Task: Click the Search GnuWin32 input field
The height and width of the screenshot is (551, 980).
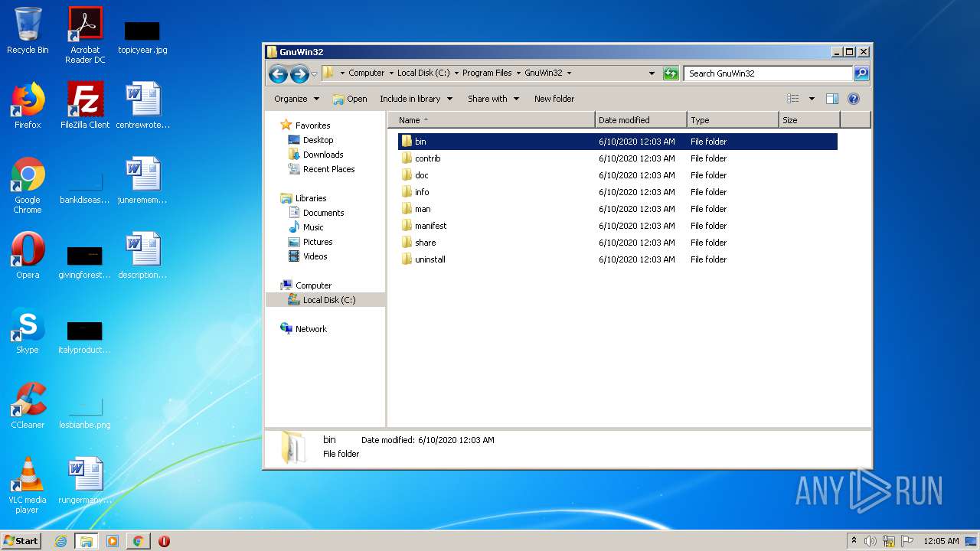Action: 768,73
